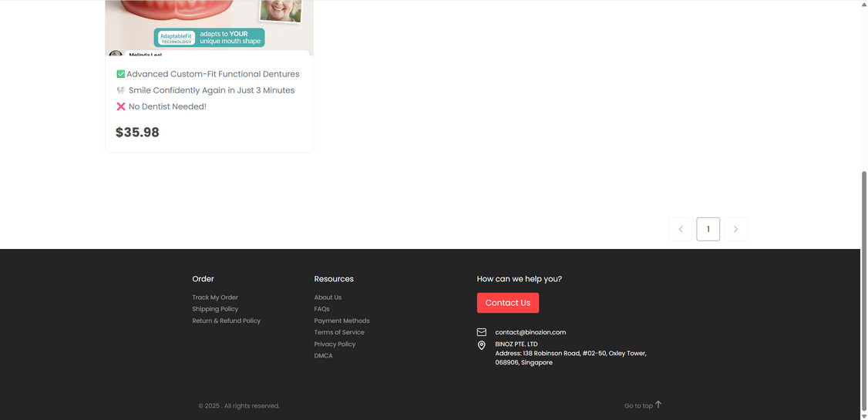Screen dimensions: 868x420
Task: Click the BINOZ PTE. LTD company name
Action: pos(516,344)
